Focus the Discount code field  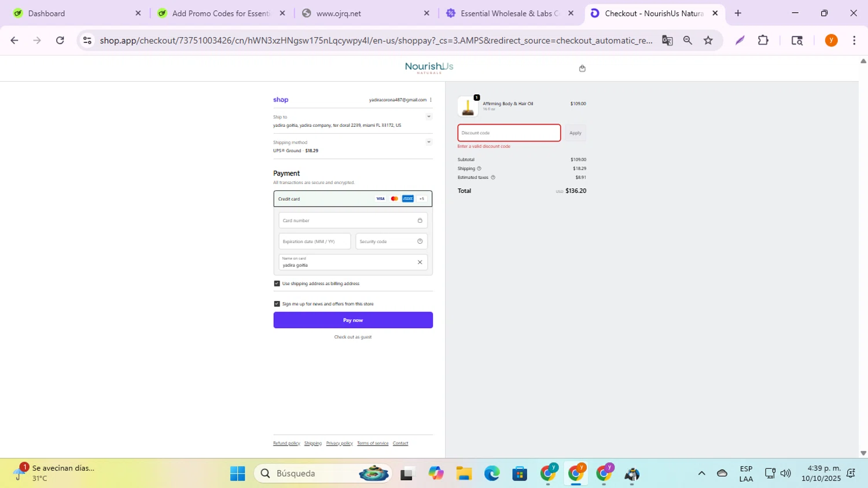(x=509, y=133)
